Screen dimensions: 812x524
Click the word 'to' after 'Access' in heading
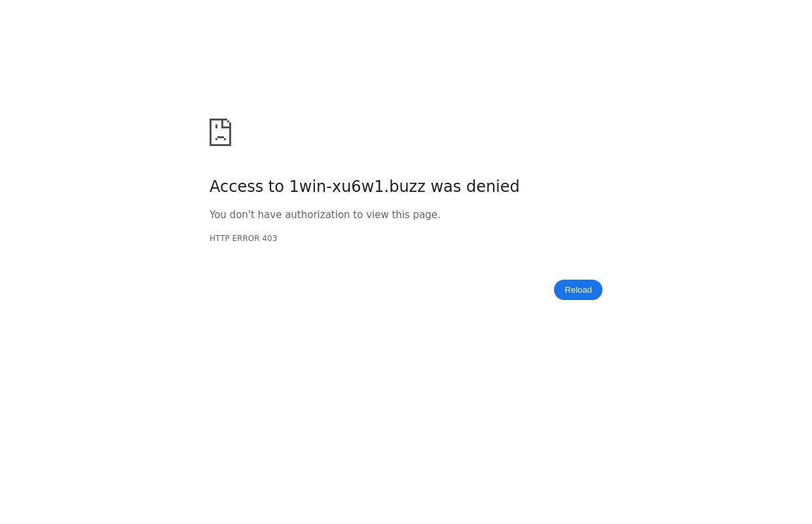click(276, 187)
